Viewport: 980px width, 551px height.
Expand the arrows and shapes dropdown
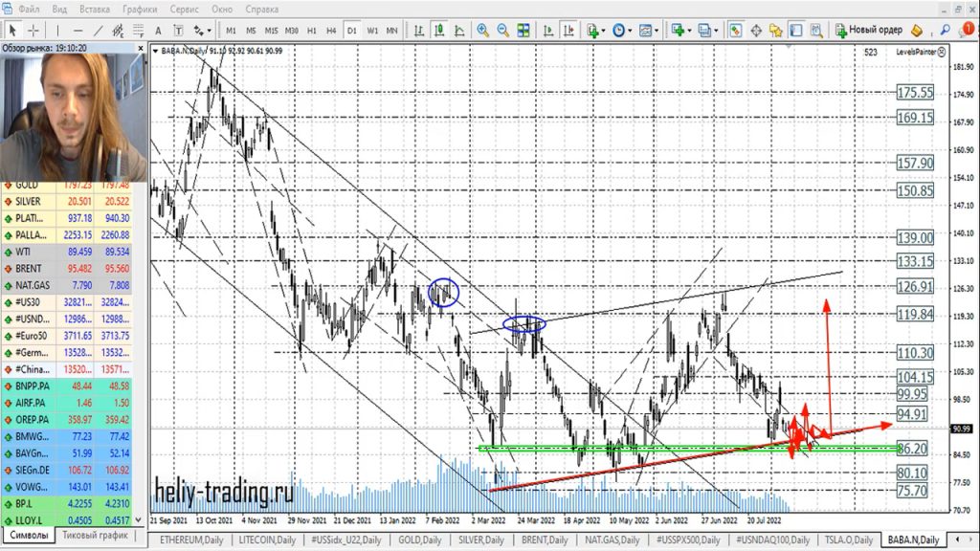(201, 30)
